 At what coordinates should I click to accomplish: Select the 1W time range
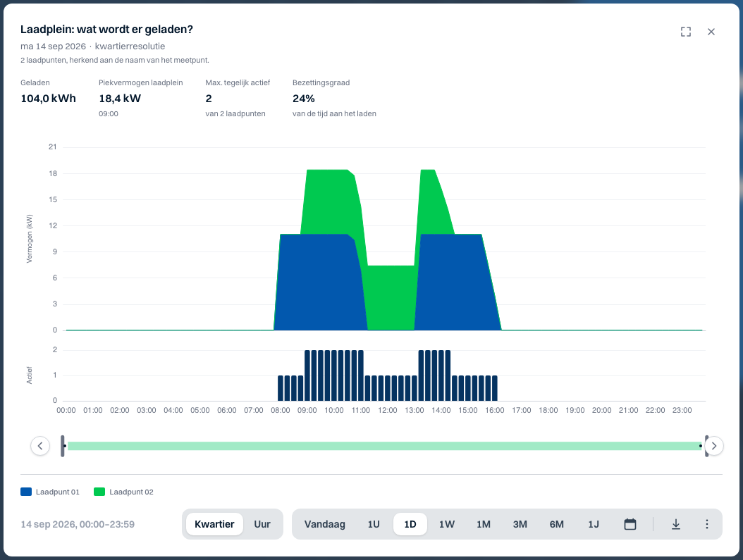pyautogui.click(x=446, y=524)
